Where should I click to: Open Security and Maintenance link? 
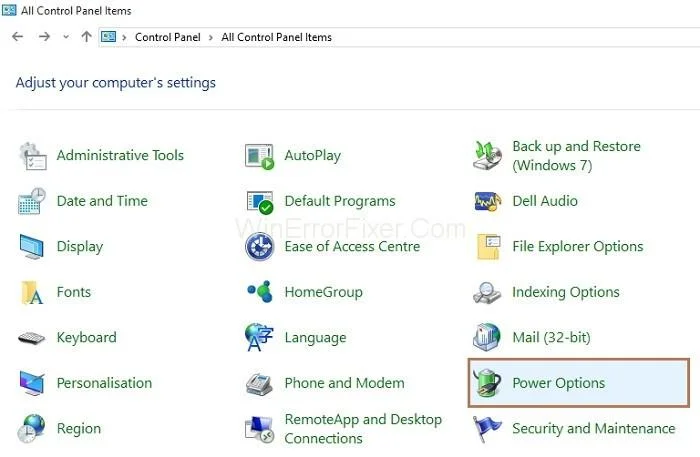593,429
